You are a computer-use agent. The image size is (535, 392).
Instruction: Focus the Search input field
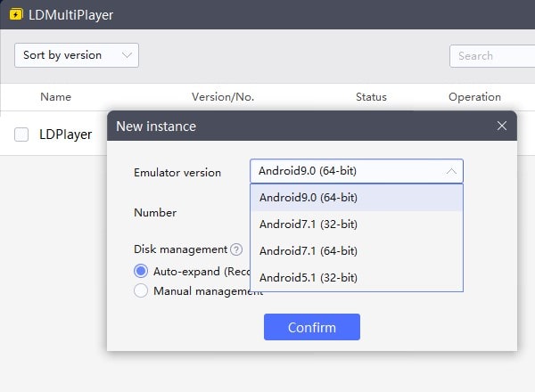tap(492, 56)
